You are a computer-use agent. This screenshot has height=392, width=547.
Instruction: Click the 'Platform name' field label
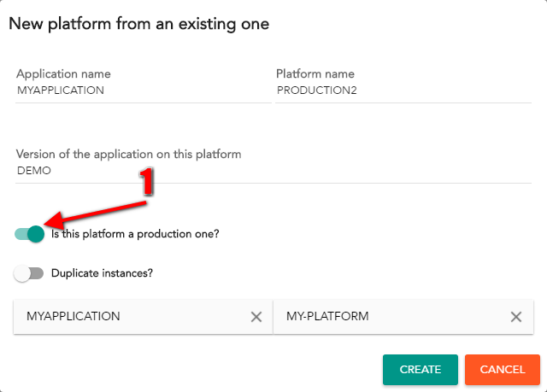315,73
